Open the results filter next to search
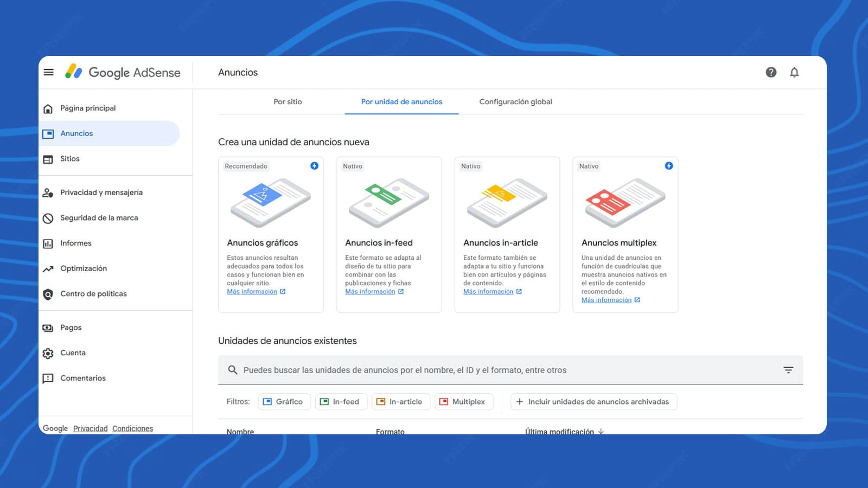The width and height of the screenshot is (868, 488). [788, 370]
